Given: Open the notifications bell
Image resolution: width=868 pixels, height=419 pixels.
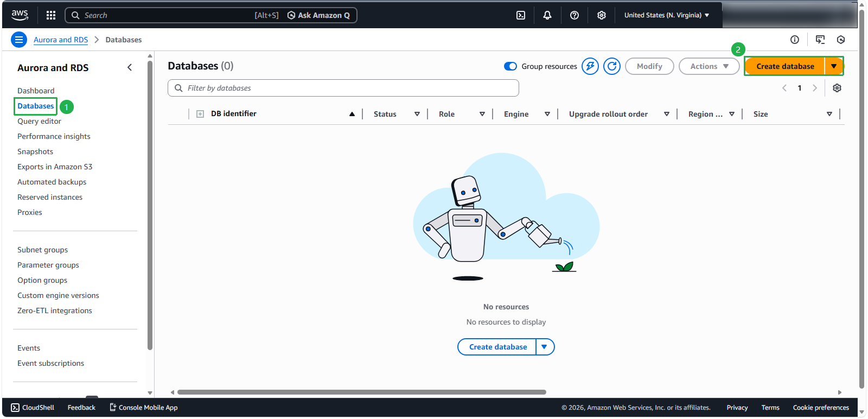Looking at the screenshot, I should pos(547,15).
